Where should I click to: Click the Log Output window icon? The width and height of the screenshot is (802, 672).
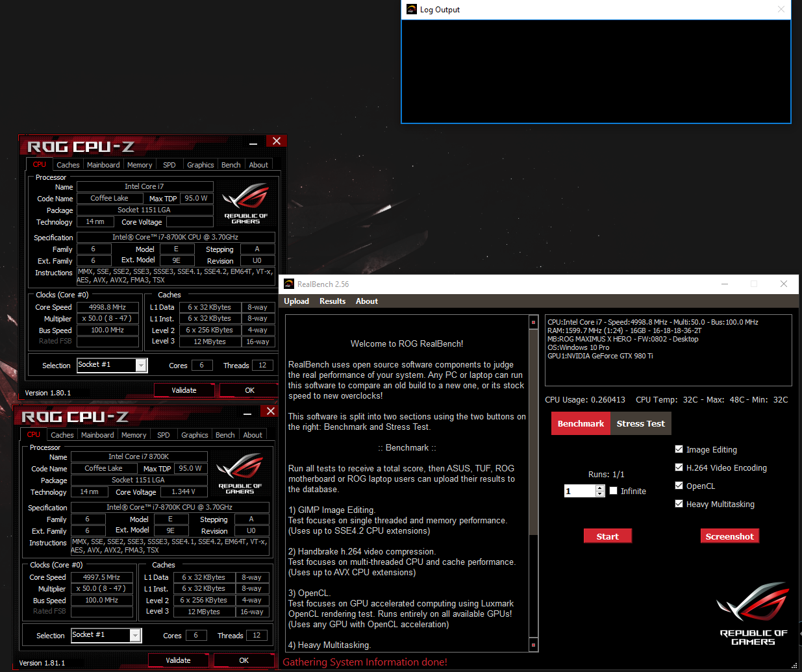(x=411, y=9)
